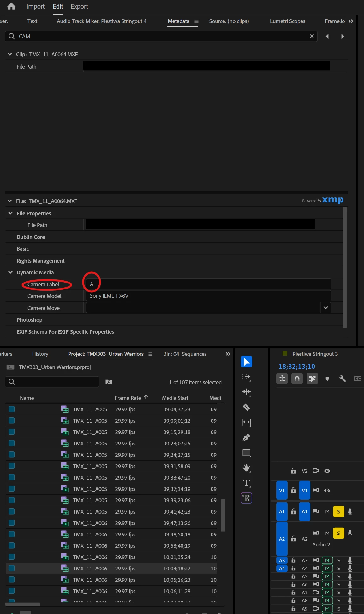Viewport: 364px width, 614px height.
Task: Open the Camera Move dropdown
Action: click(326, 307)
